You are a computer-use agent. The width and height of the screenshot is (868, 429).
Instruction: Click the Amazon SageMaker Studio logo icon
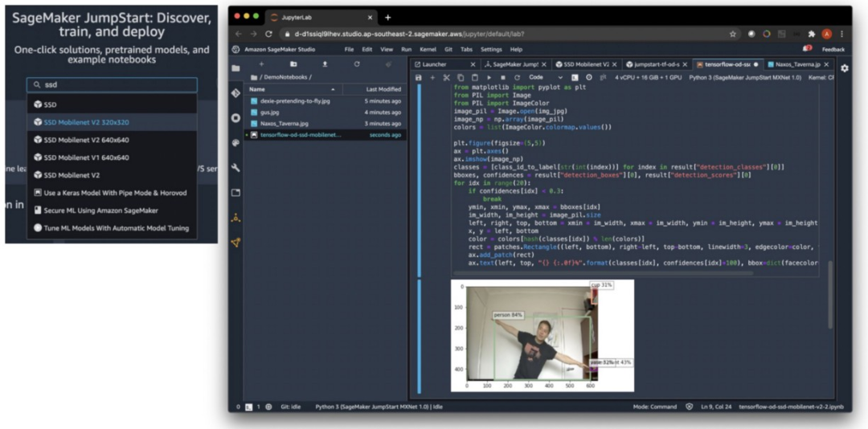point(235,49)
